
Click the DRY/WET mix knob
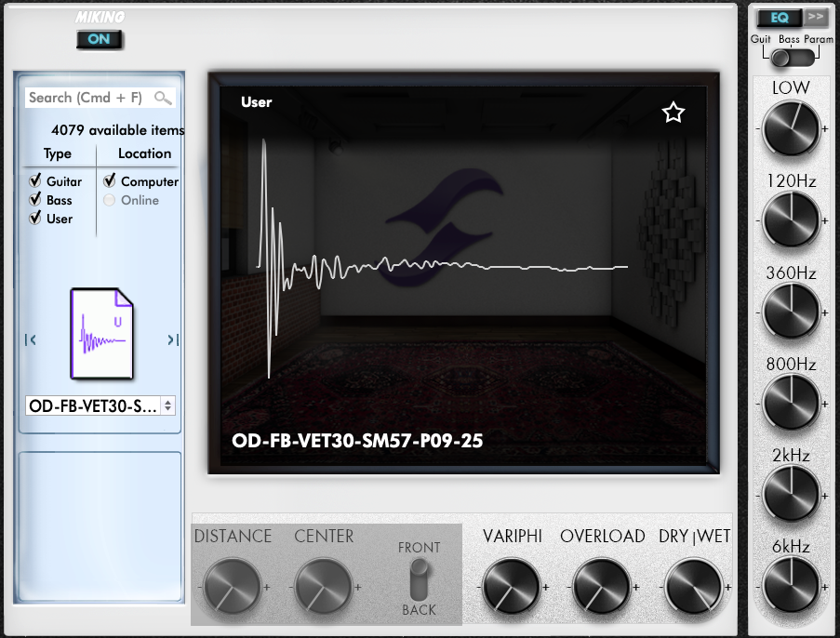tap(693, 587)
